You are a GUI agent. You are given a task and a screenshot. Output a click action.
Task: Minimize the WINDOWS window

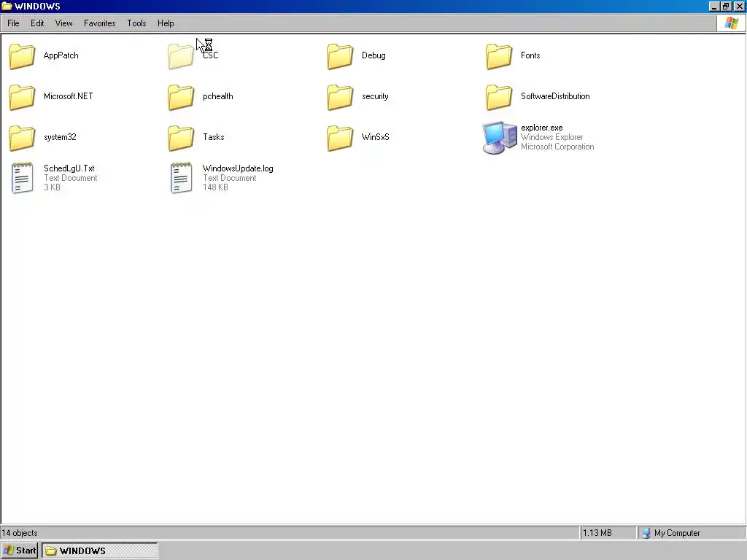(x=713, y=6)
